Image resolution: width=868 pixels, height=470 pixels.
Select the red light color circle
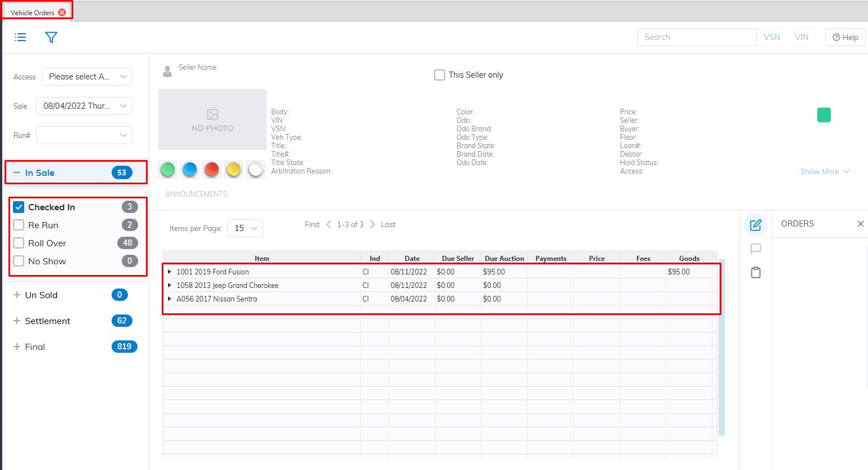coord(211,169)
